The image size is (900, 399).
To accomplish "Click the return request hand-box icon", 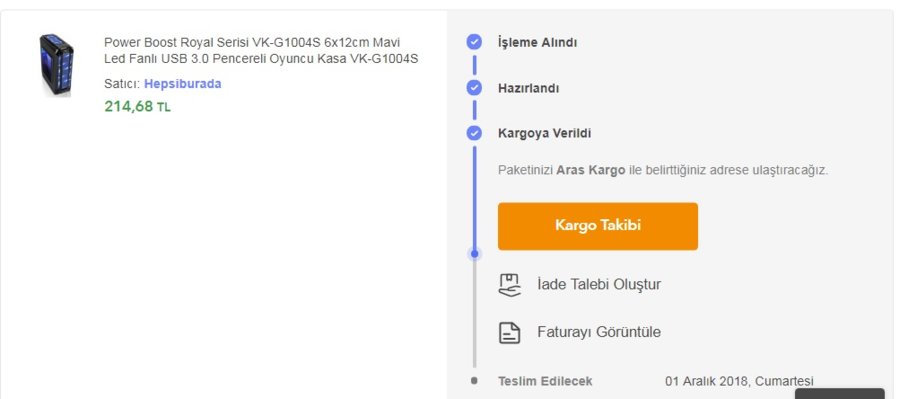I will pos(509,285).
